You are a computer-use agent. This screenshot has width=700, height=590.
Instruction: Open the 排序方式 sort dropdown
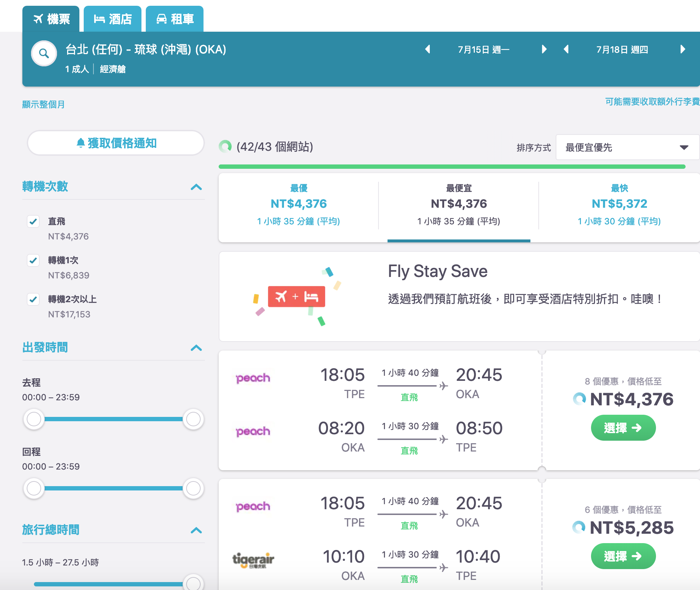point(627,147)
